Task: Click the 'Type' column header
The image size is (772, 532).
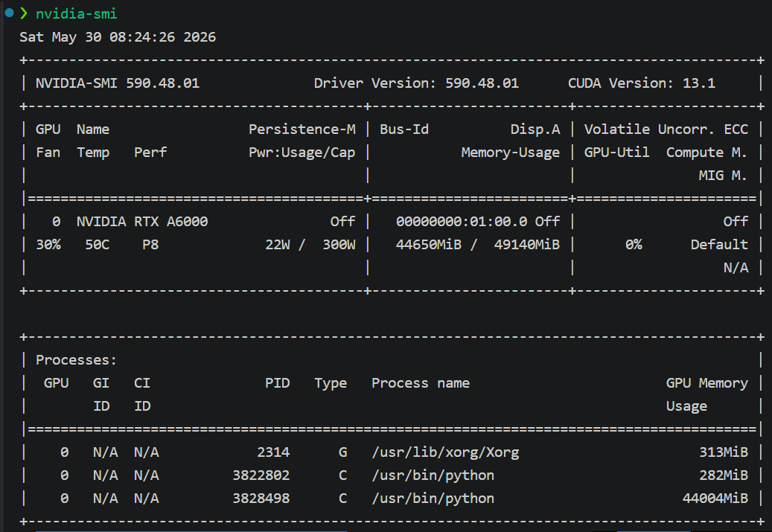Action: click(x=331, y=383)
